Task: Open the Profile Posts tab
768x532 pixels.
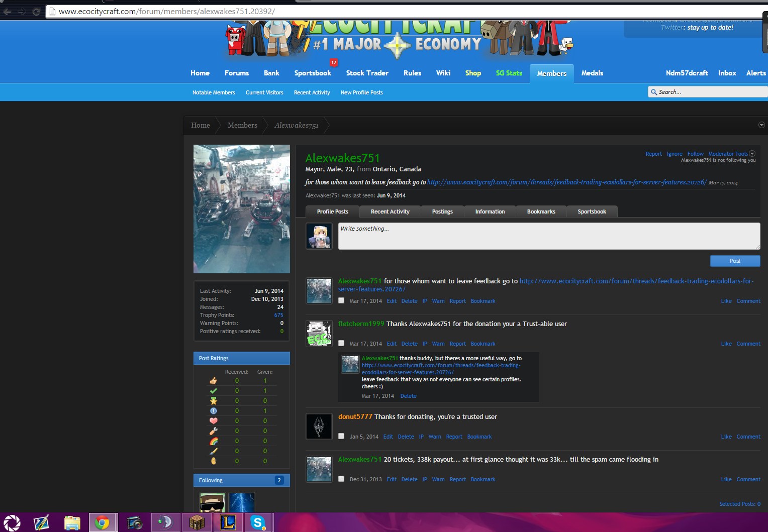Action: click(332, 211)
